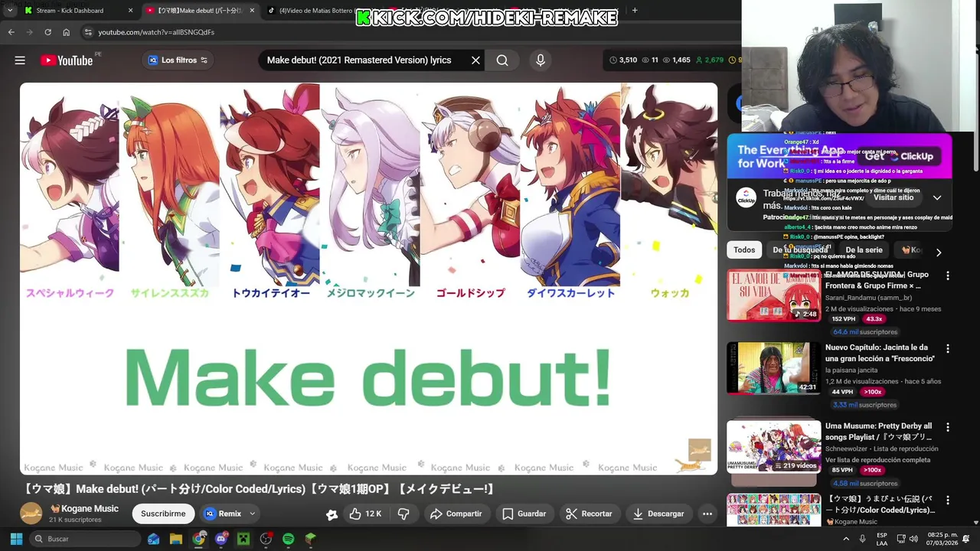Open the Kogane Music channel avatar

31,514
